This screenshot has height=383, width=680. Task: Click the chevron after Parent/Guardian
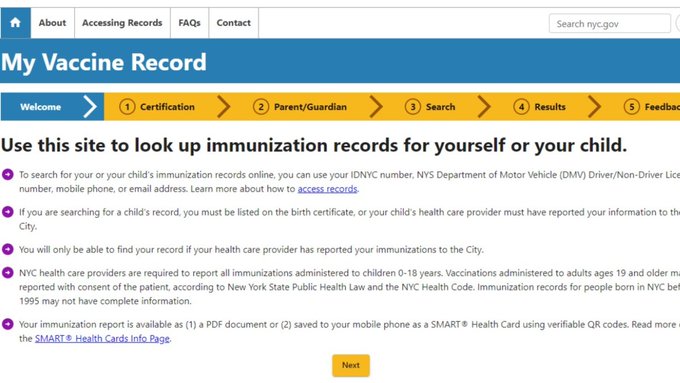376,107
